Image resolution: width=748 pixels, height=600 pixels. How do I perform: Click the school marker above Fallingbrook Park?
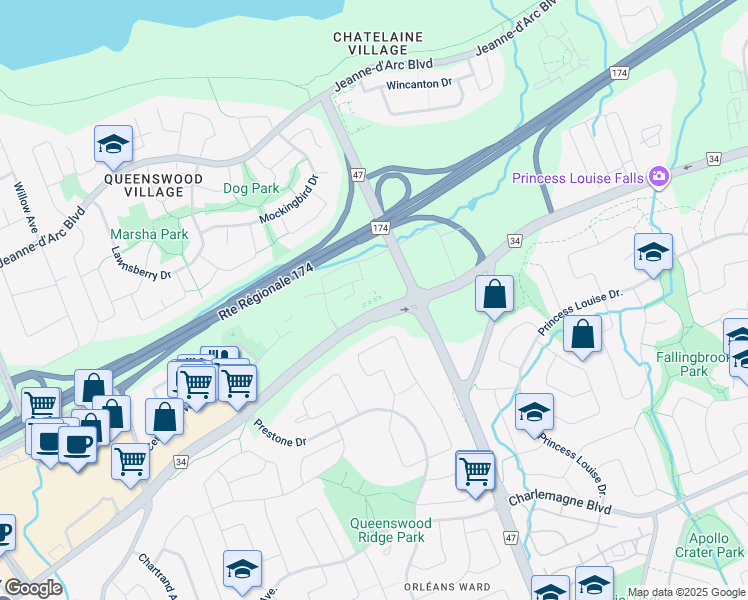coord(653,252)
